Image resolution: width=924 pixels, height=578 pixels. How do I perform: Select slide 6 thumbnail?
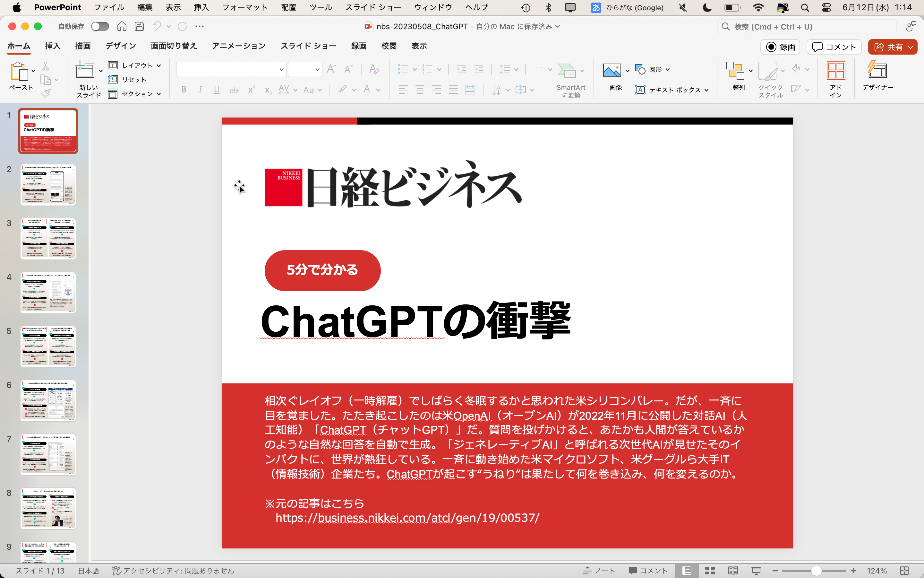[x=48, y=401]
